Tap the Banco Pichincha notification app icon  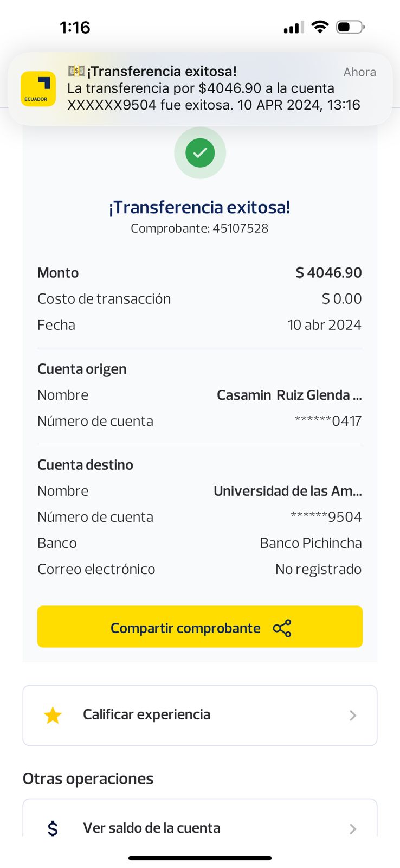(38, 89)
